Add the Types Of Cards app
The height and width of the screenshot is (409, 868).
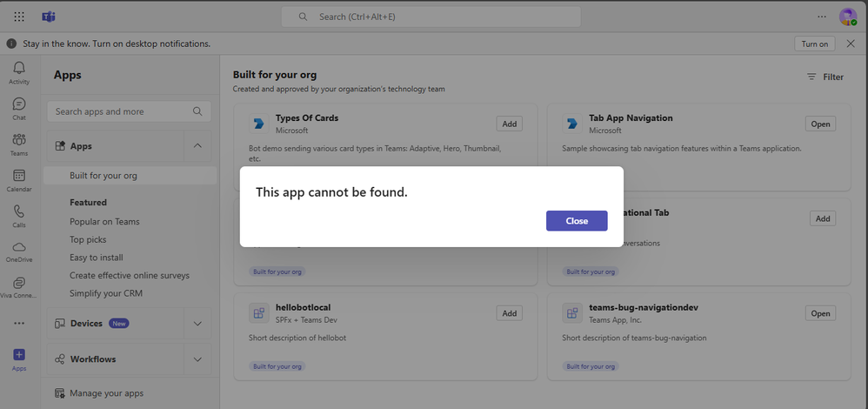(x=509, y=124)
